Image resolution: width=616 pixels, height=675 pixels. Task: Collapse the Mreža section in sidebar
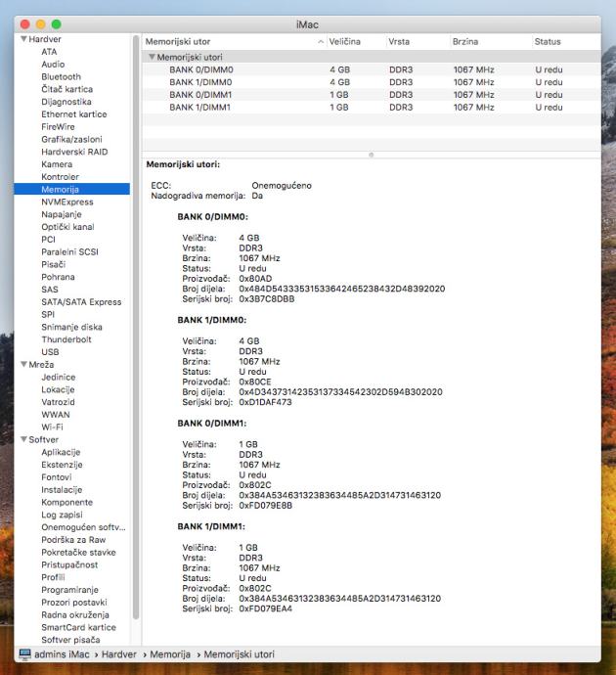click(x=23, y=365)
